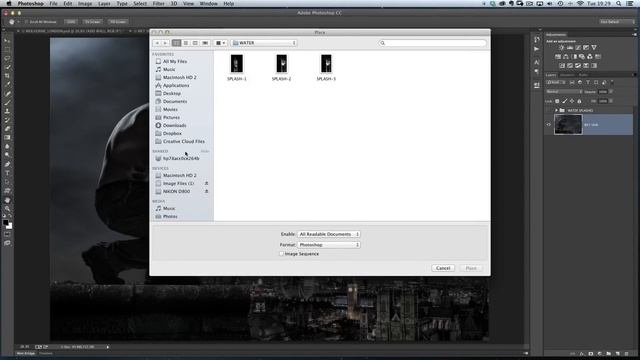Open the layer Opacity dropdown arrow
640x360 pixels.
pos(611,91)
